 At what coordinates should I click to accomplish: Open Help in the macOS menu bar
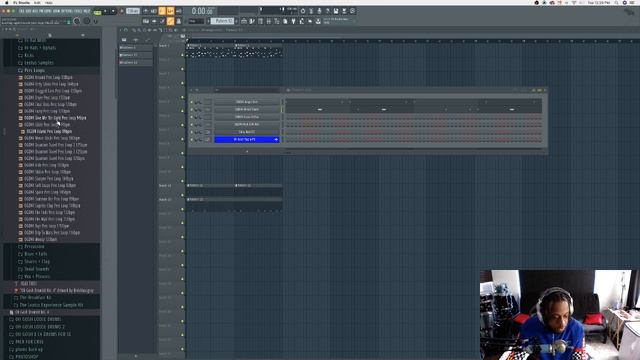49,2
